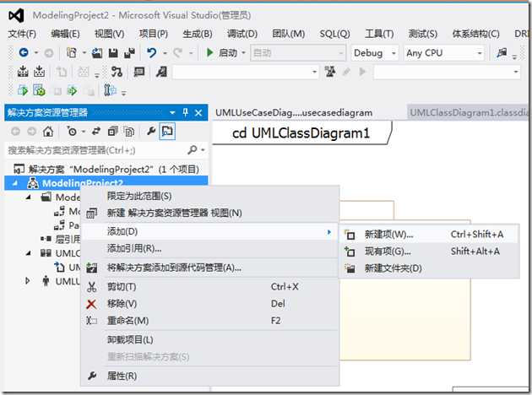Click the Save toolbar icon
Image resolution: width=532 pixels, height=395 pixels.
[x=113, y=52]
